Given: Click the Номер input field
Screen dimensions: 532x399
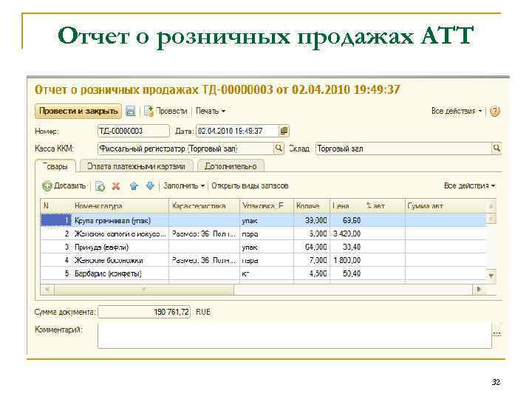Looking at the screenshot, I should (x=133, y=131).
